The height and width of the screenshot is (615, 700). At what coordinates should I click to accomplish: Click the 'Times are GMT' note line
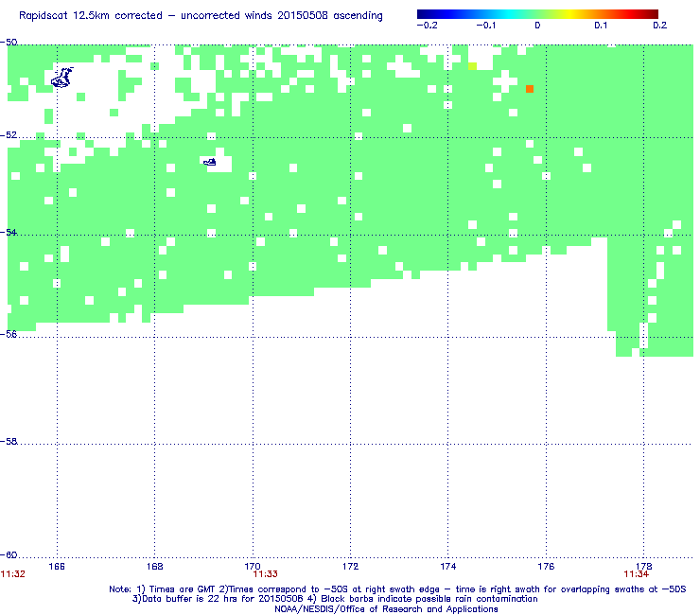(397, 589)
